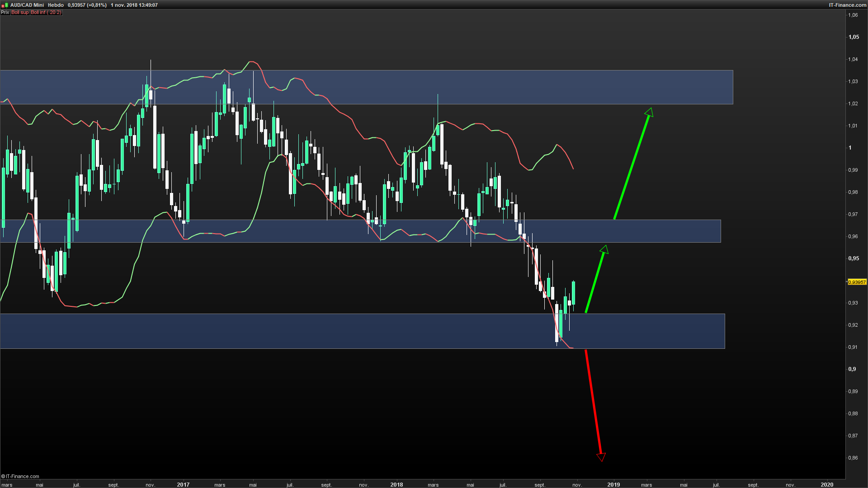This screenshot has height=488, width=868.
Task: Click the 2020 label on time axis
Action: [x=827, y=484]
